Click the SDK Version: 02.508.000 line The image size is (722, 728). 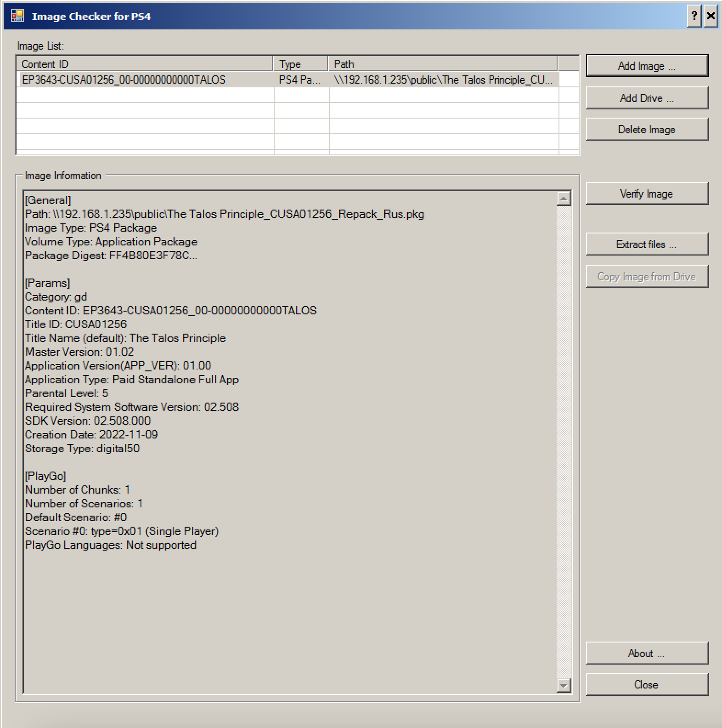pos(88,421)
